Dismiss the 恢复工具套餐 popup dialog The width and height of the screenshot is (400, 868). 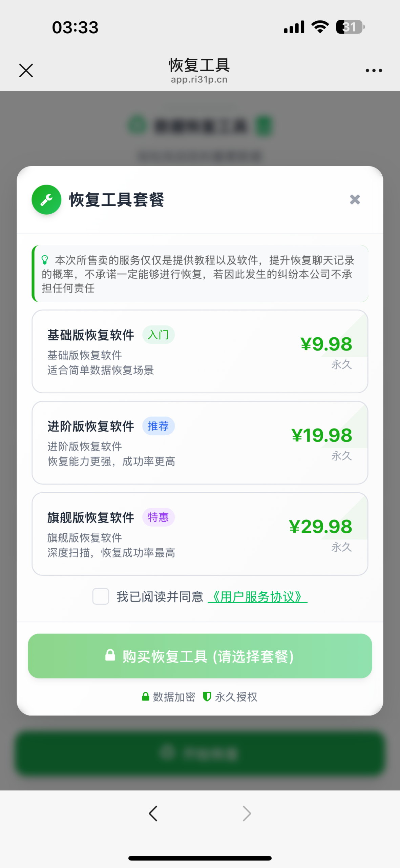tap(355, 199)
